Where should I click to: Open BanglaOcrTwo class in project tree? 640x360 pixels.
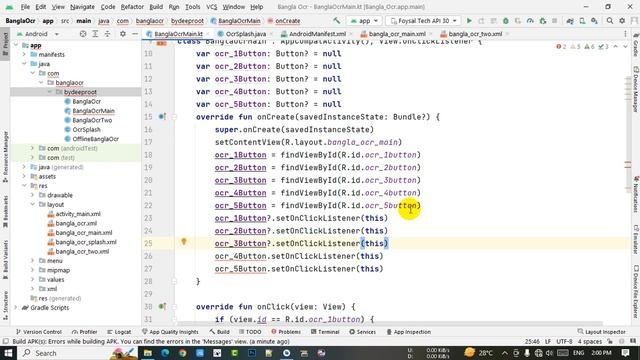[x=92, y=120]
